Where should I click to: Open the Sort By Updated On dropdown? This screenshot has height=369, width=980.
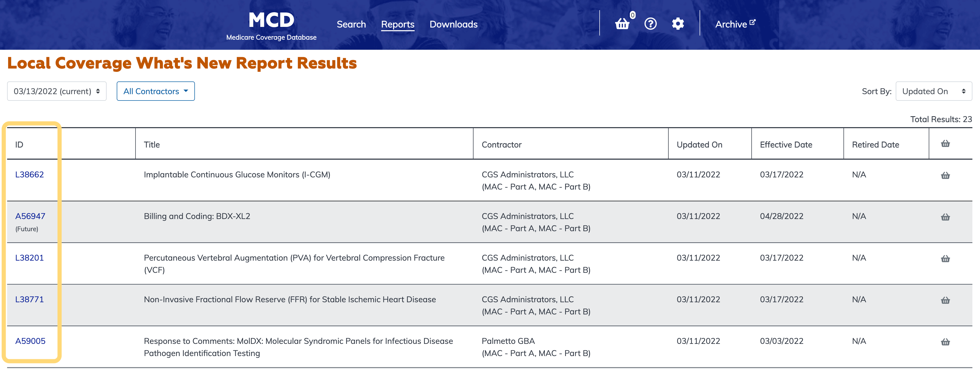pyautogui.click(x=933, y=91)
